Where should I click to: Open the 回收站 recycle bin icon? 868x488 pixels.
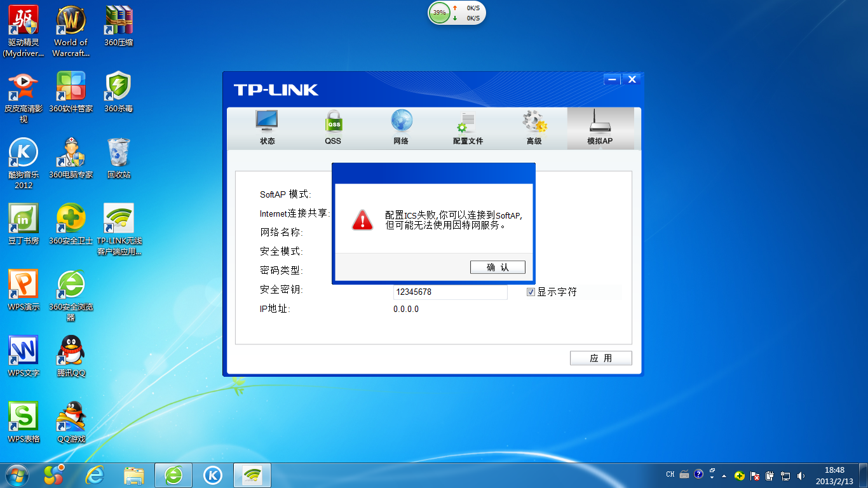[118, 158]
